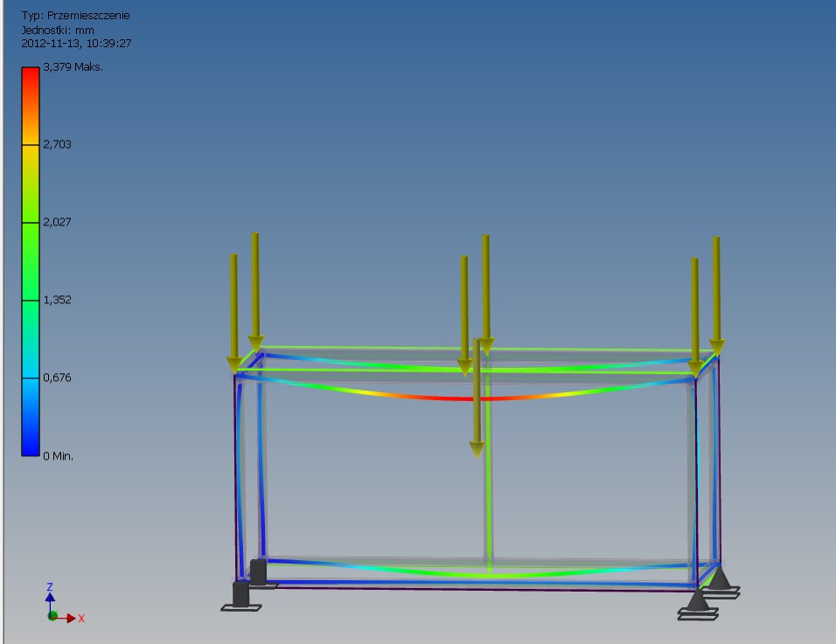836x644 pixels.
Task: Click the front-right triangular pinned support
Action: (x=698, y=601)
